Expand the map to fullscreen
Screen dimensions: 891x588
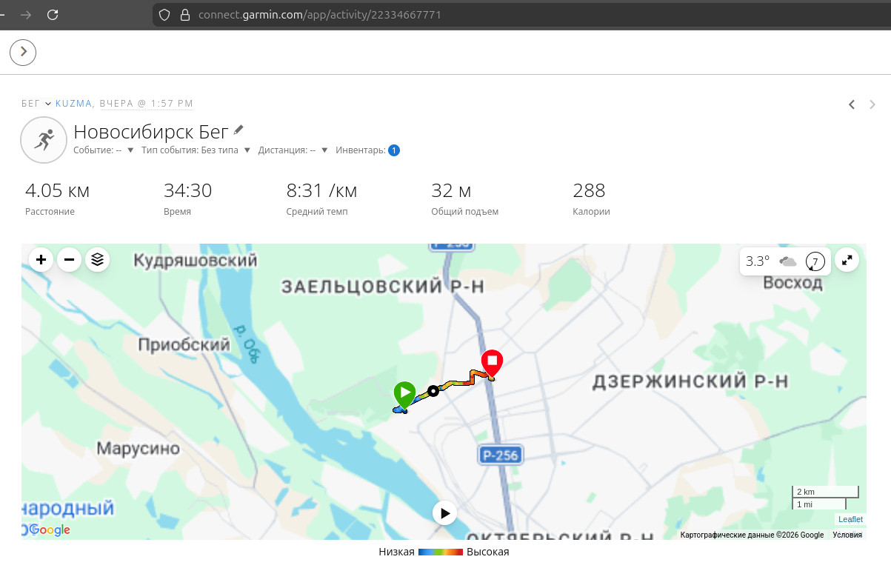coord(847,261)
